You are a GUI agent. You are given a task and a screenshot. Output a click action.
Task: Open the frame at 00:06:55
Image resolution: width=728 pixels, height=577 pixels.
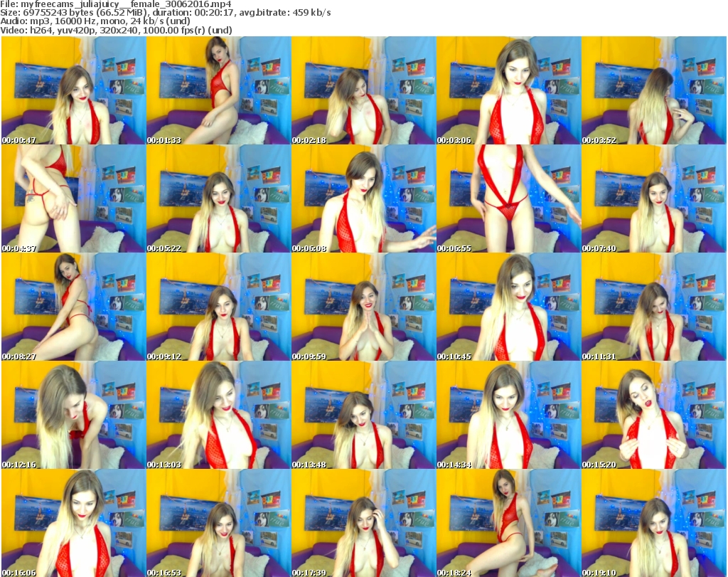point(508,198)
